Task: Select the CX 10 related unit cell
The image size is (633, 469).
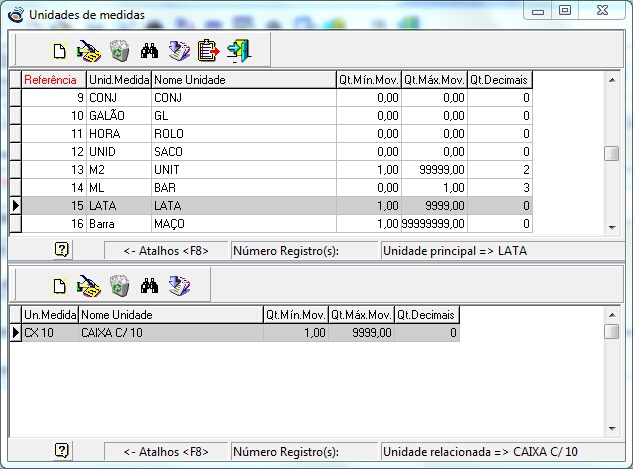Action: tap(50, 333)
